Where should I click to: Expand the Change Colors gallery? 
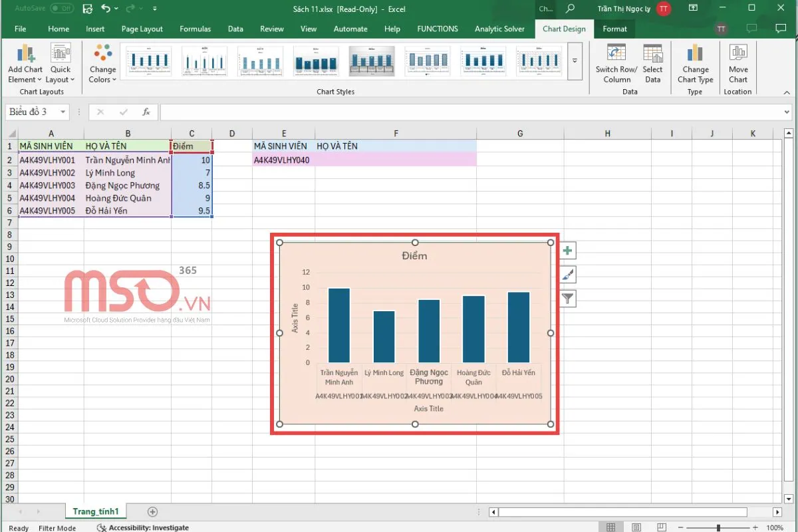(x=102, y=63)
